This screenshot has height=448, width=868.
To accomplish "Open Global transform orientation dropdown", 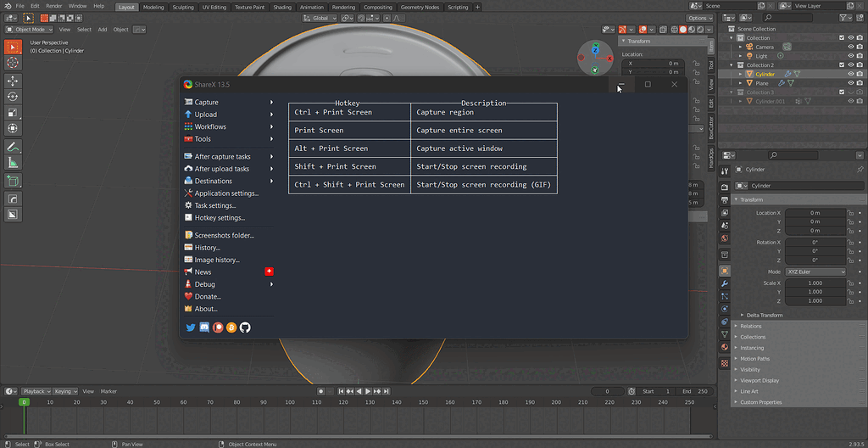I will click(x=320, y=19).
